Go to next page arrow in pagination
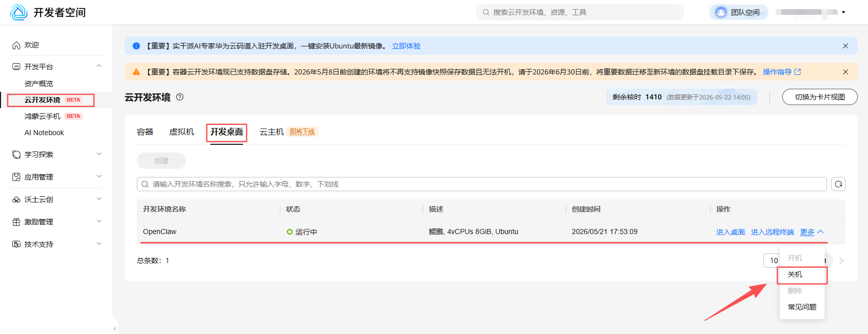The width and height of the screenshot is (868, 334). [841, 261]
